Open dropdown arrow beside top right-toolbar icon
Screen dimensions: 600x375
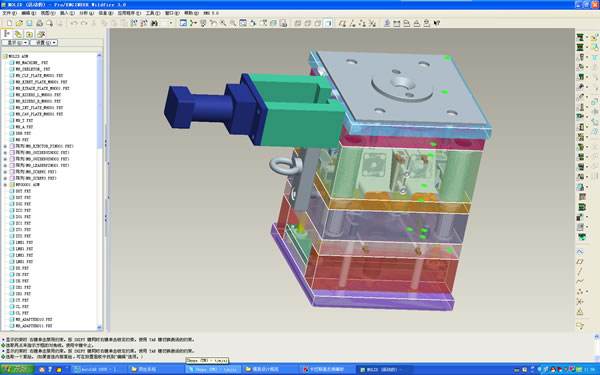[587, 37]
